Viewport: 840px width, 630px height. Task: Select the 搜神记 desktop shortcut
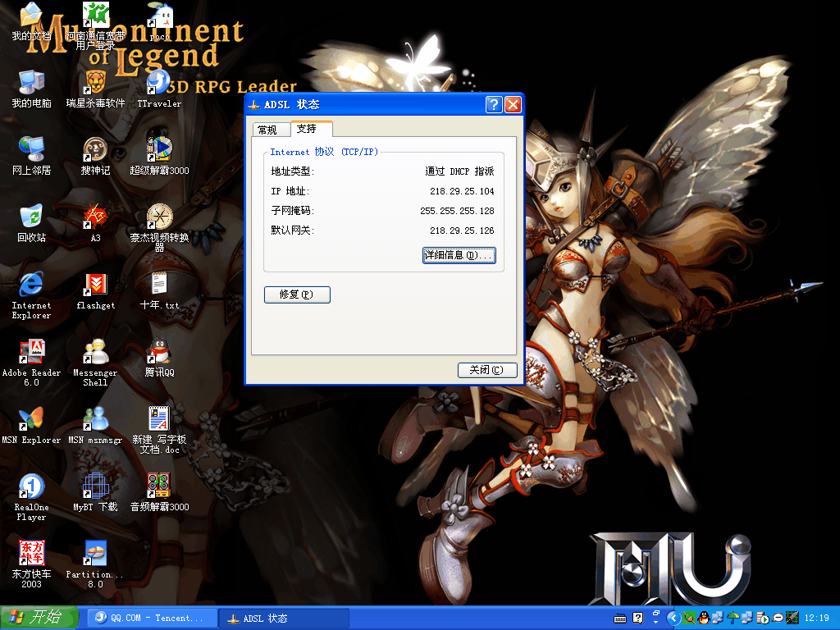95,157
